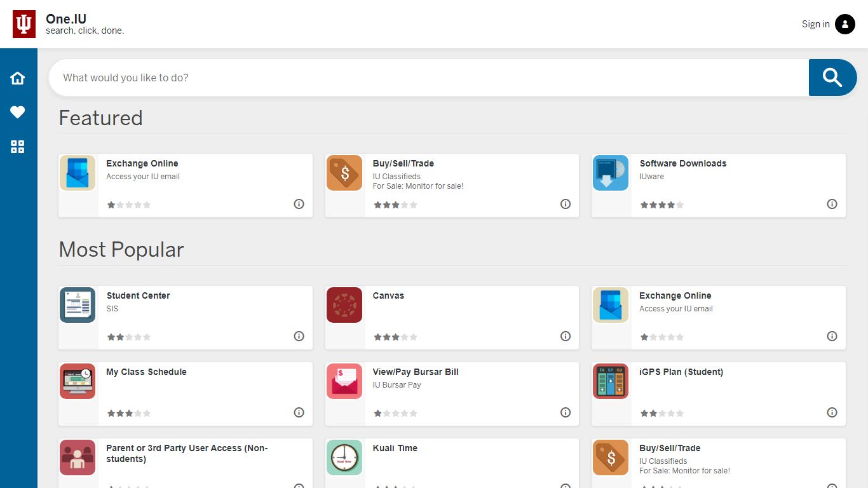
Task: Go to Home in the sidebar
Action: (18, 78)
